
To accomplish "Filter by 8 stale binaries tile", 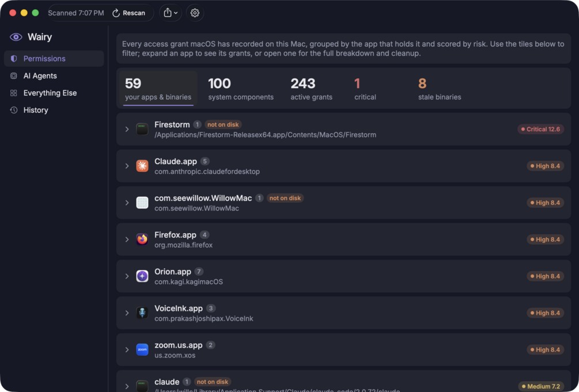I will point(440,89).
